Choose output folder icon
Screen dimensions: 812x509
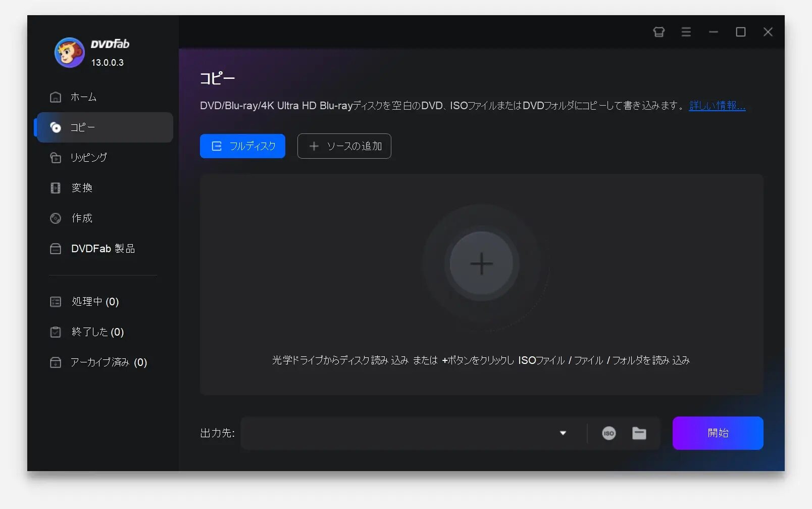click(x=639, y=433)
